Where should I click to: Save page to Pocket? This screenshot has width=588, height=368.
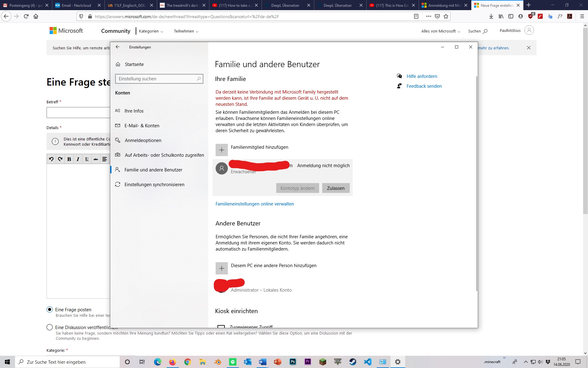pyautogui.click(x=437, y=16)
